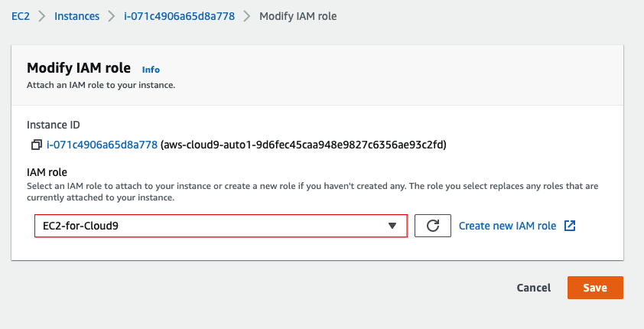Open the Info link beside the heading
The width and height of the screenshot is (644, 329).
click(151, 70)
